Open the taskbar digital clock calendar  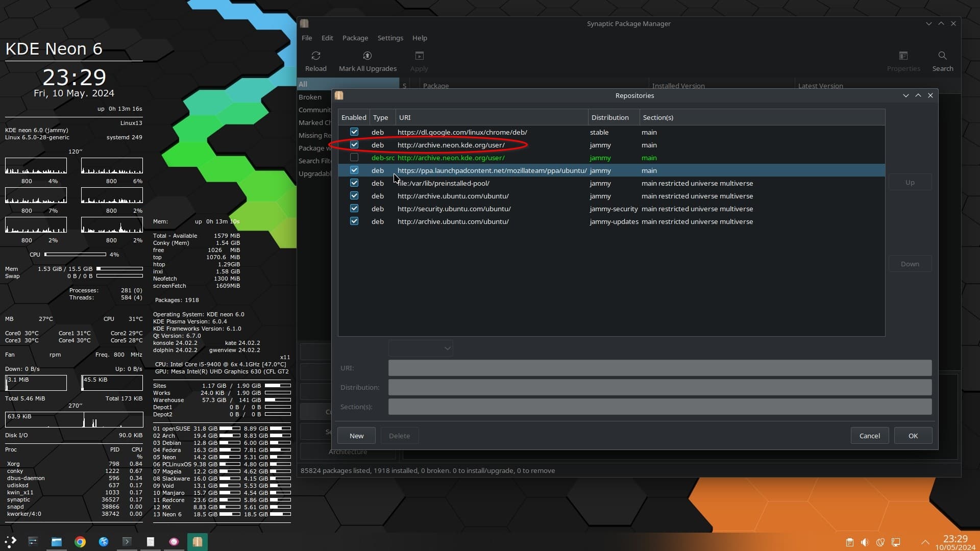click(x=955, y=542)
